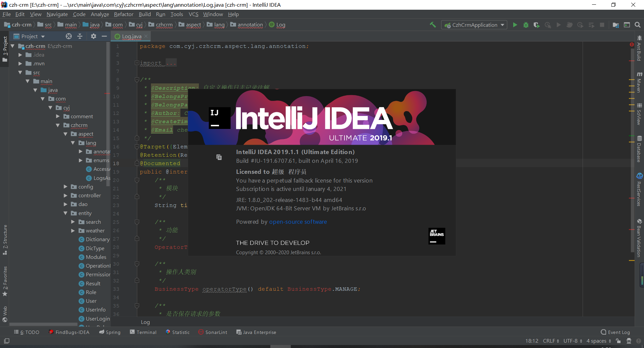Click the tool windows quick-access icon in status bar
Viewport: 644px width, 348px height.
(x=7, y=341)
